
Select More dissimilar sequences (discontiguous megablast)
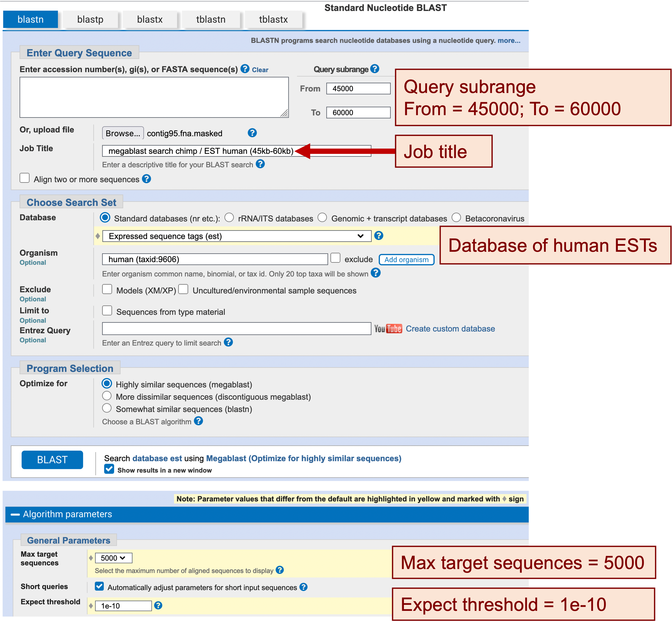[x=107, y=396]
